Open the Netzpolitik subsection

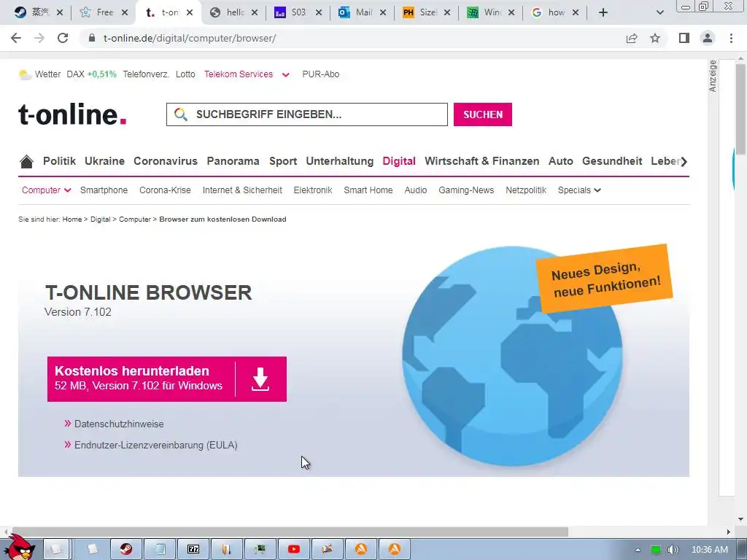(526, 190)
